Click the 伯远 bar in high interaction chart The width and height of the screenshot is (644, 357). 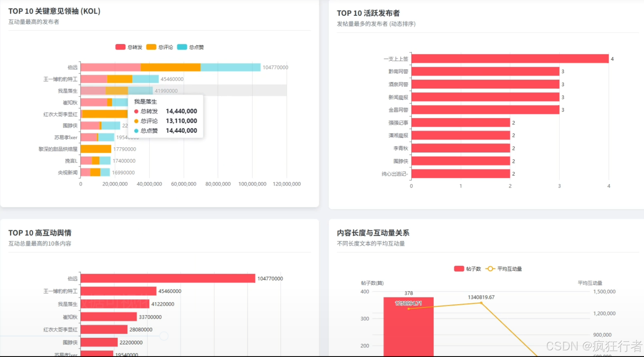(168, 279)
